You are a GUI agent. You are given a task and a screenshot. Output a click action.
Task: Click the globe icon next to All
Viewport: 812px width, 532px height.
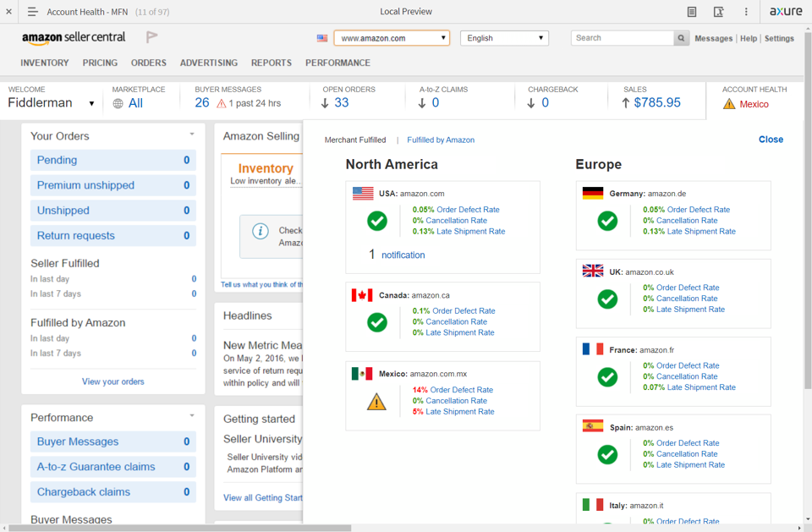(x=118, y=103)
